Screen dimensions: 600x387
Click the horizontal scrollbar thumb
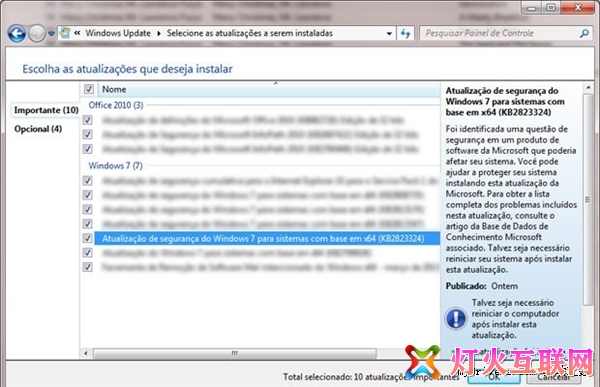[235, 353]
